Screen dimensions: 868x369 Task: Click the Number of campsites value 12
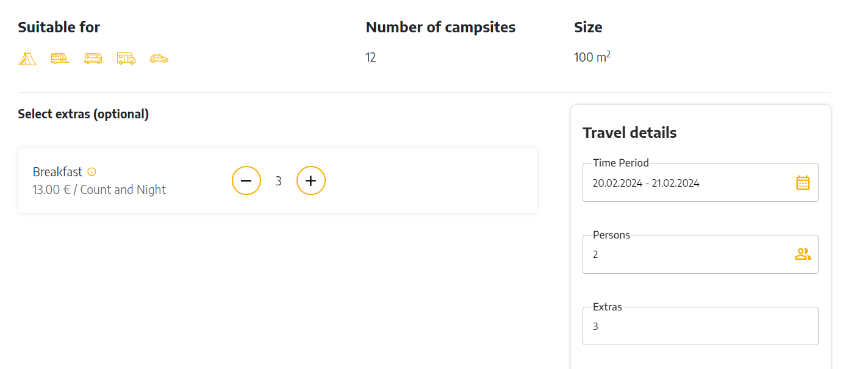(x=371, y=58)
